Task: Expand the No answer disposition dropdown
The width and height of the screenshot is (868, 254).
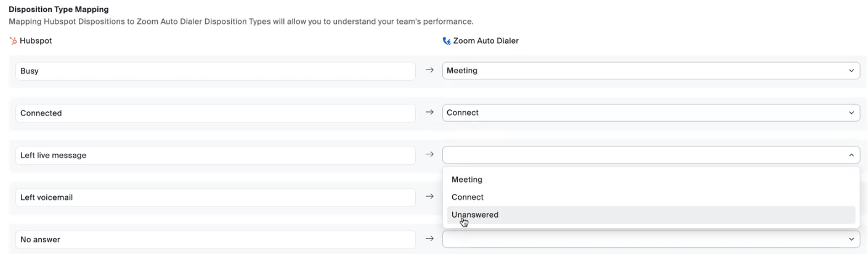Action: point(651,239)
